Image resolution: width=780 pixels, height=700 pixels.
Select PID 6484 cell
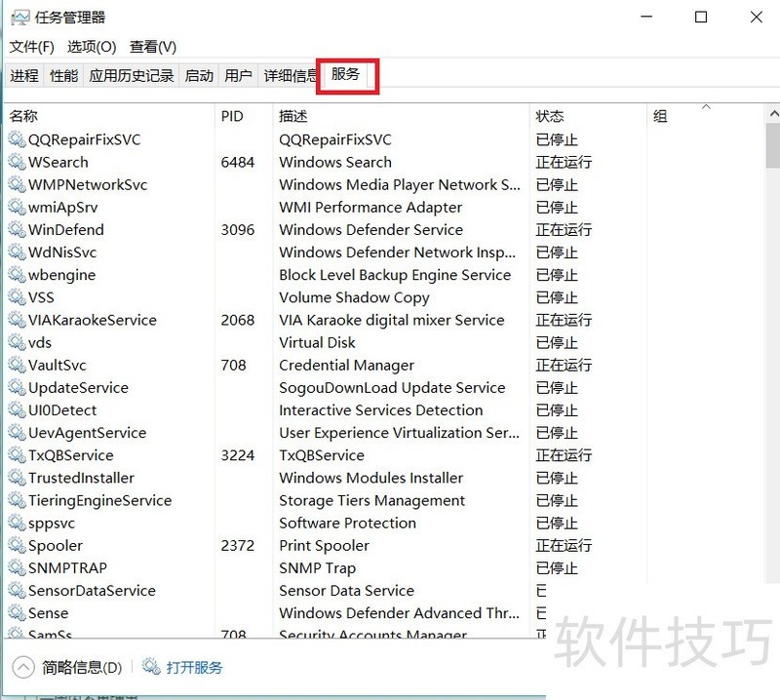coord(238,162)
